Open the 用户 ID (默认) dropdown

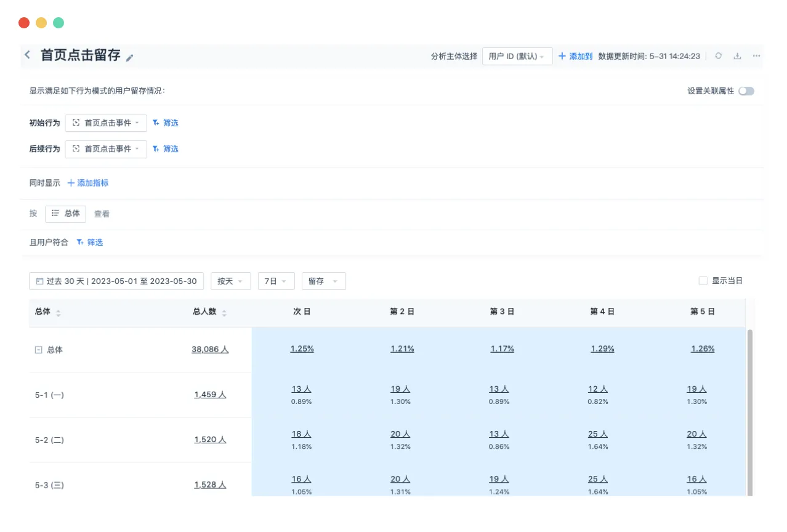pos(517,56)
